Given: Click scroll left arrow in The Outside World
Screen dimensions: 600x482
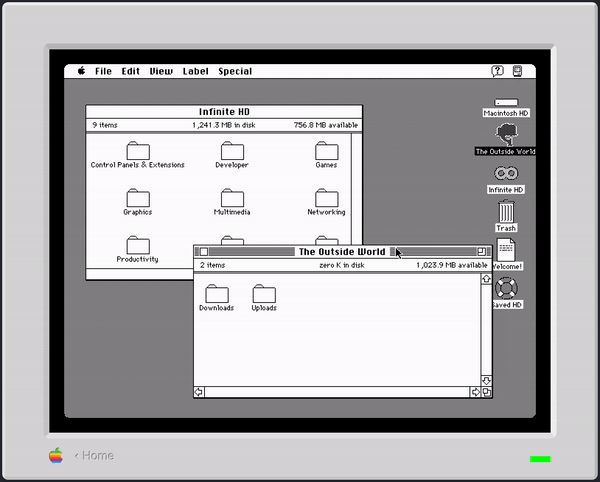Looking at the screenshot, I should coord(199,392).
